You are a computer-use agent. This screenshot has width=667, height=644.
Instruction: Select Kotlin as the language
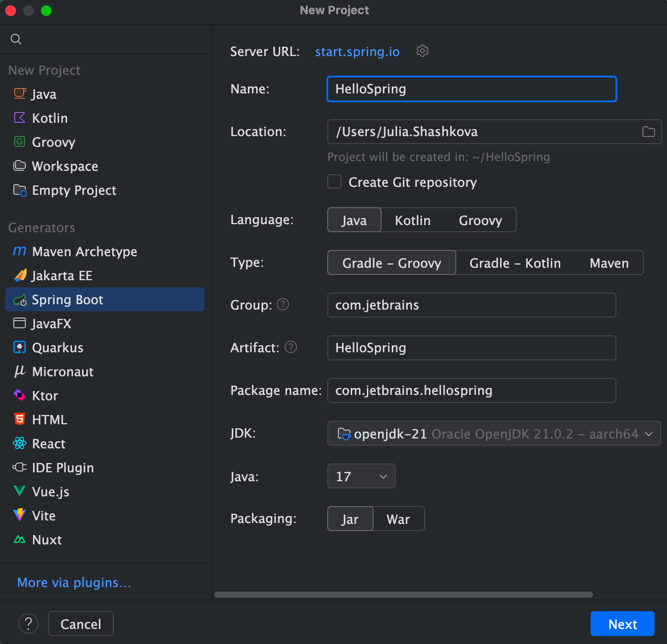[413, 220]
